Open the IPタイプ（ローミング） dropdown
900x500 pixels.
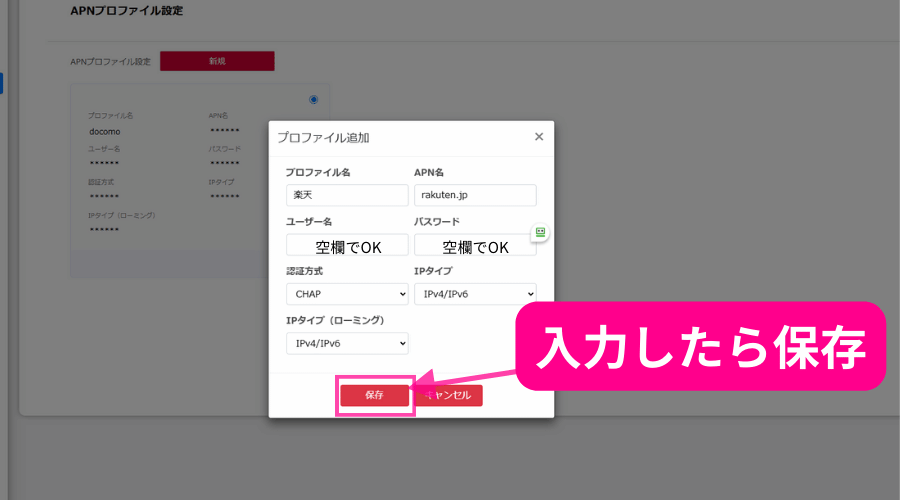(x=347, y=343)
